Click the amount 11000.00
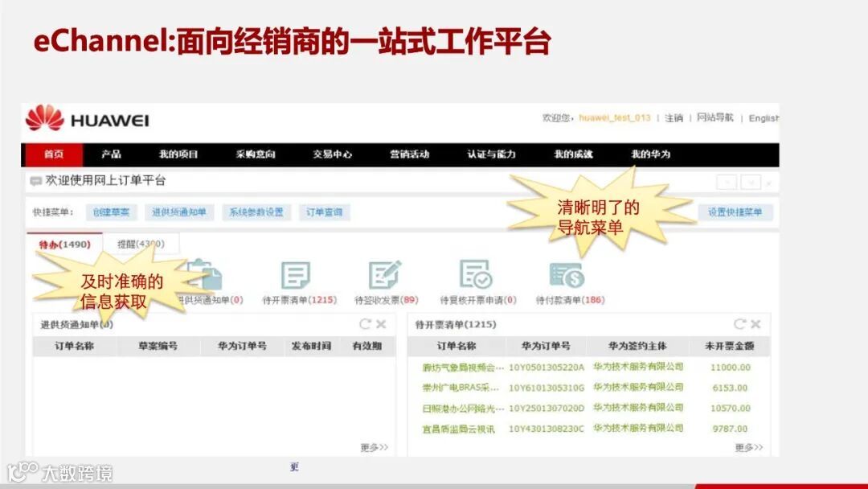Viewport: 868px width, 489px height. tap(730, 368)
